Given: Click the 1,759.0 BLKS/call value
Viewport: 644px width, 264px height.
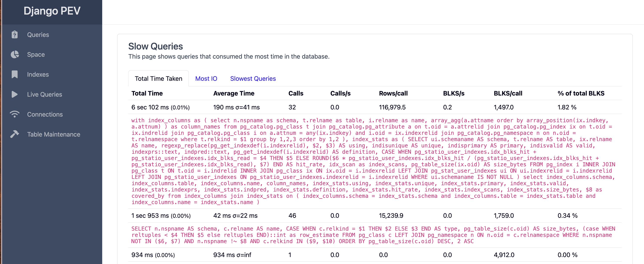Looking at the screenshot, I should pyautogui.click(x=504, y=216).
